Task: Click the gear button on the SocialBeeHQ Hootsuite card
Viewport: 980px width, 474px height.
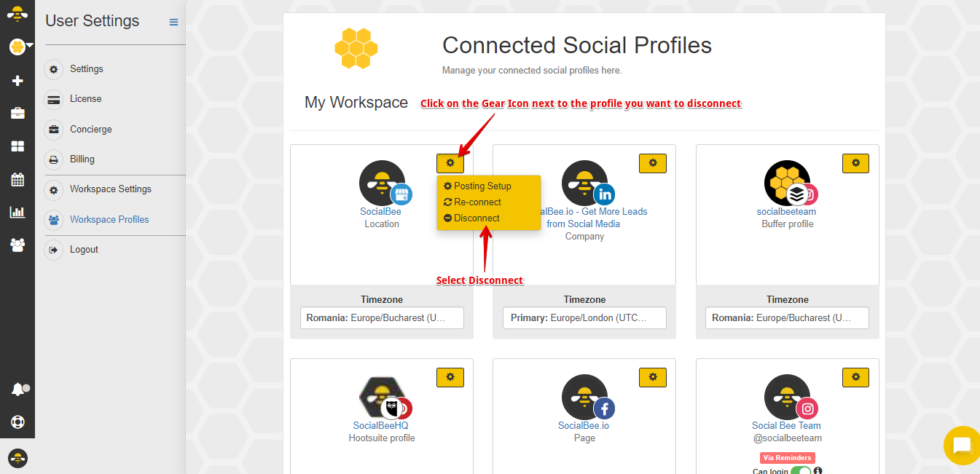Action: 450,377
